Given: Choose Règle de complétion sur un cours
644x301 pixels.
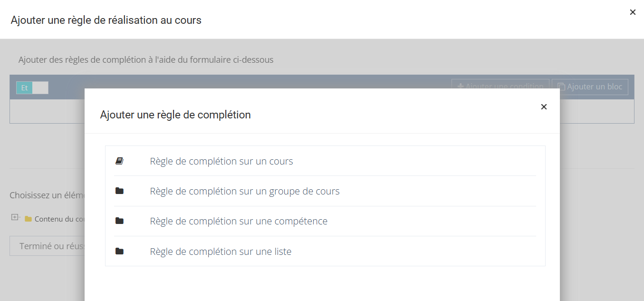Looking at the screenshot, I should point(221,161).
